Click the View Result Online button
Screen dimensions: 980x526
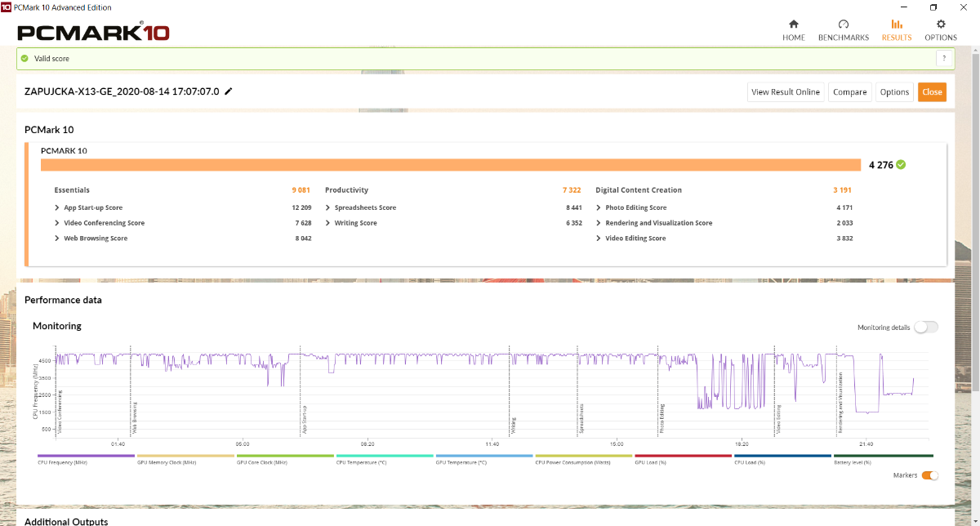[785, 92]
